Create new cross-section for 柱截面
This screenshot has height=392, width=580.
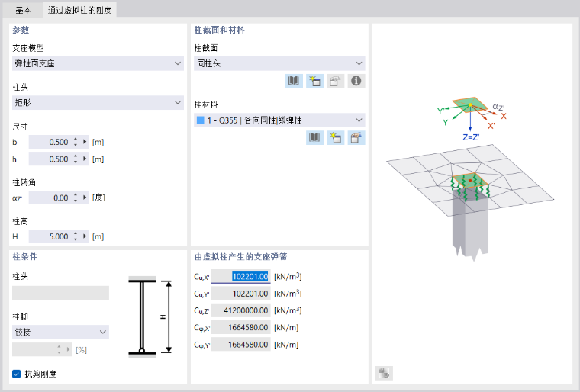[314, 81]
